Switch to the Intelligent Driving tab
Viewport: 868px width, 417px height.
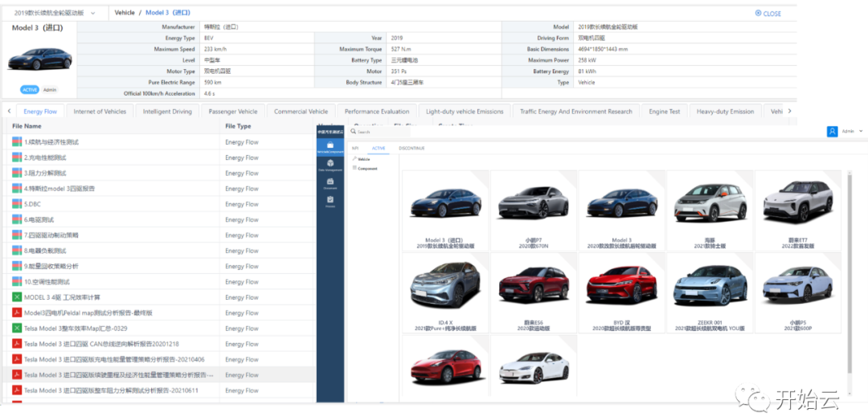tap(167, 112)
